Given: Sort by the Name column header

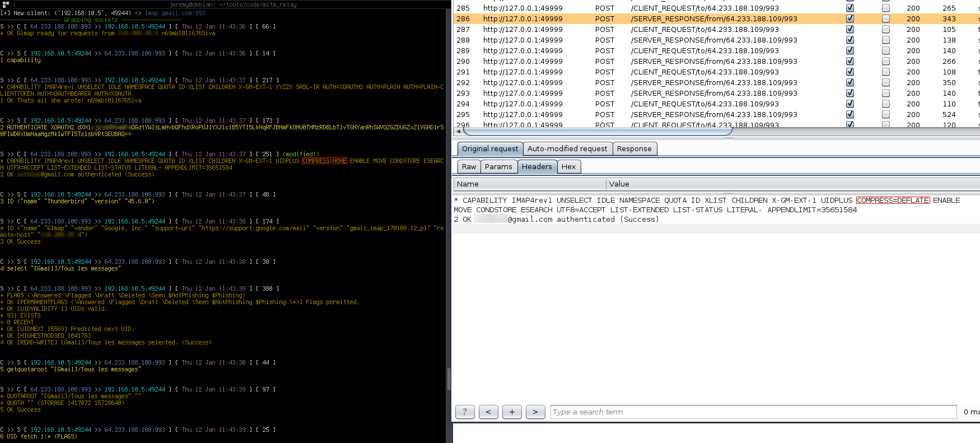Looking at the screenshot, I should pos(529,184).
